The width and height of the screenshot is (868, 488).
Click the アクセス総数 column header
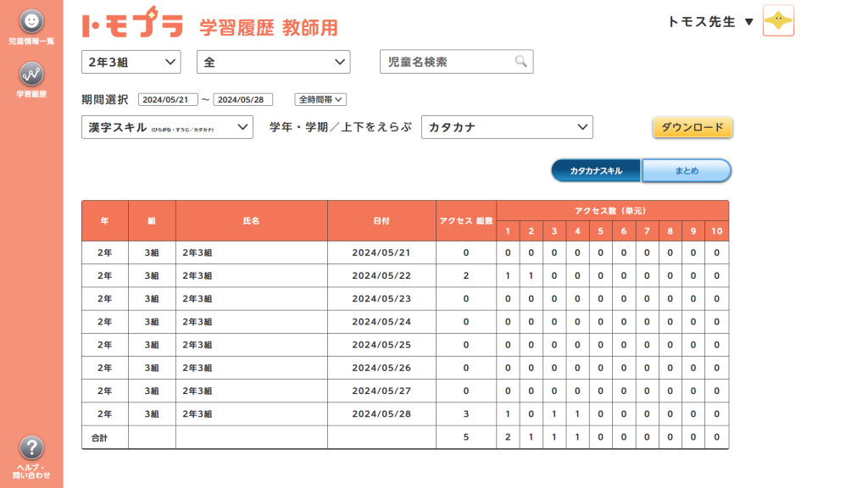[x=466, y=221]
